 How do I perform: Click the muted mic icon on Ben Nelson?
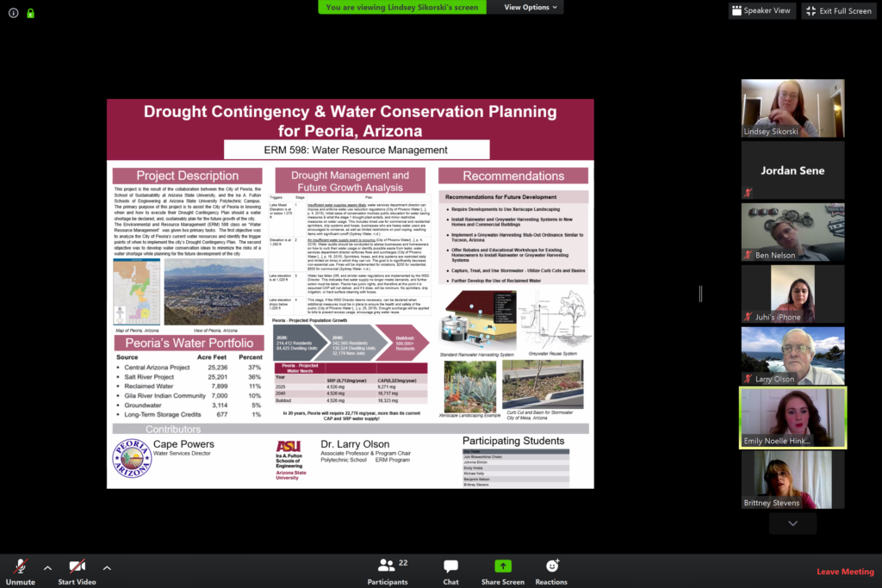point(748,255)
